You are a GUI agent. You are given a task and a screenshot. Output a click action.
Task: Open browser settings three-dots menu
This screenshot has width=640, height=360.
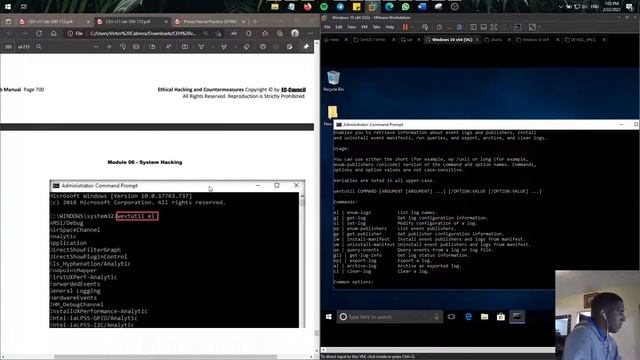pos(310,33)
